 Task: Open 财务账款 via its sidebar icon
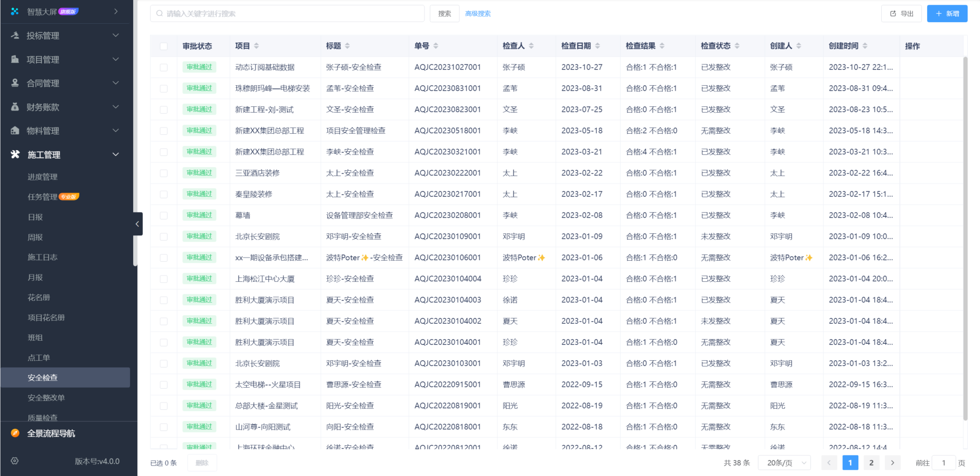coord(14,107)
